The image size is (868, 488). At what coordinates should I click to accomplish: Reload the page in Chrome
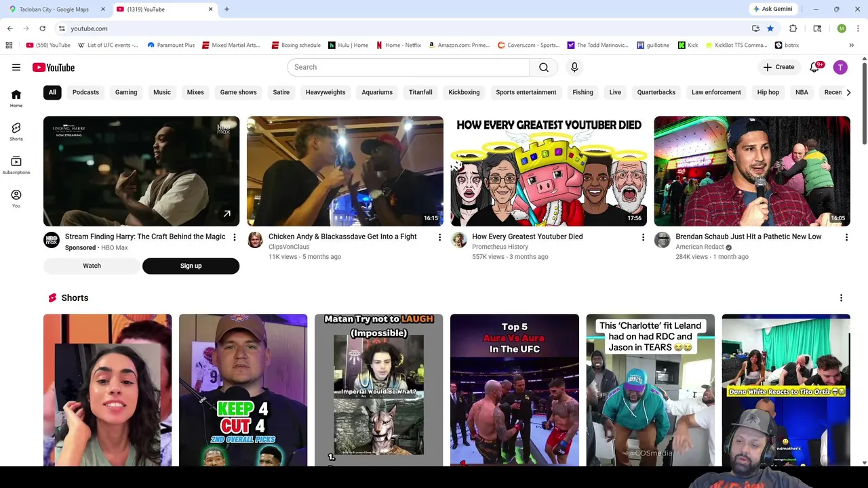[42, 28]
